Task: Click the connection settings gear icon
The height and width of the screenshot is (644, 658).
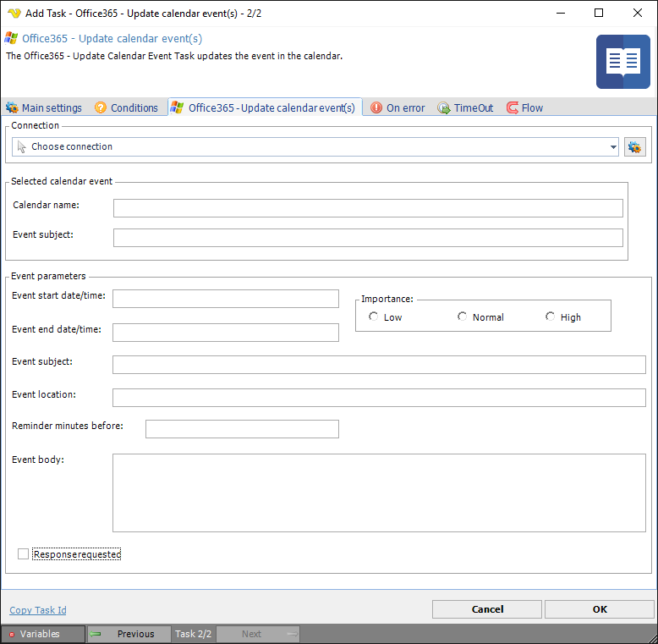Action: (x=634, y=147)
